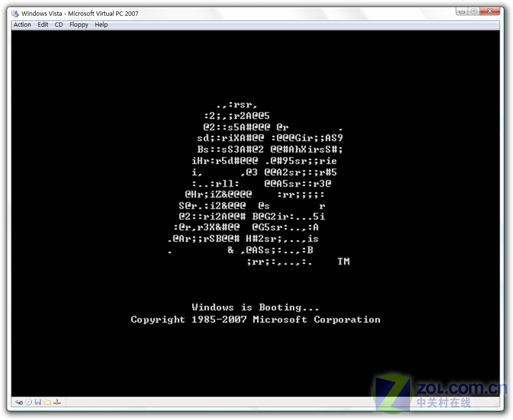
Task: Open the CD menu
Action: pyautogui.click(x=59, y=25)
